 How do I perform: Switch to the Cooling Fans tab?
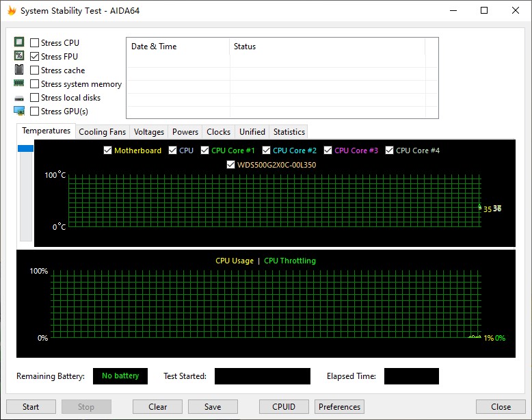[x=102, y=132]
